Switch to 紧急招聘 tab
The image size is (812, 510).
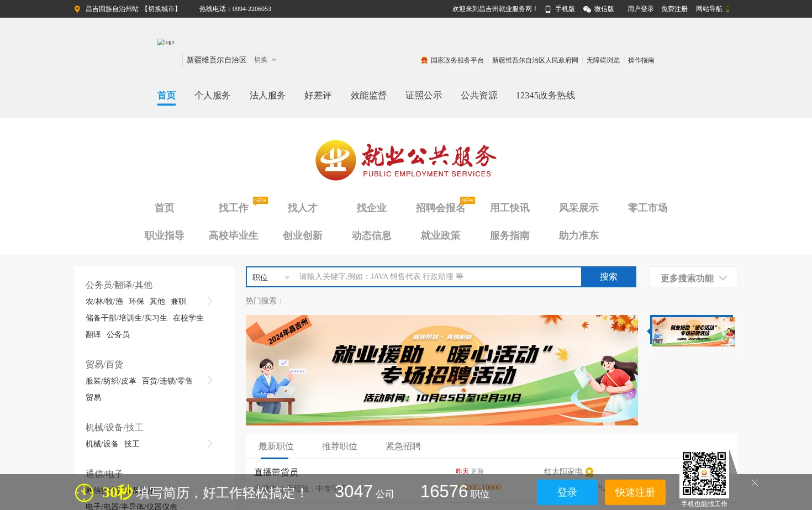coord(403,446)
